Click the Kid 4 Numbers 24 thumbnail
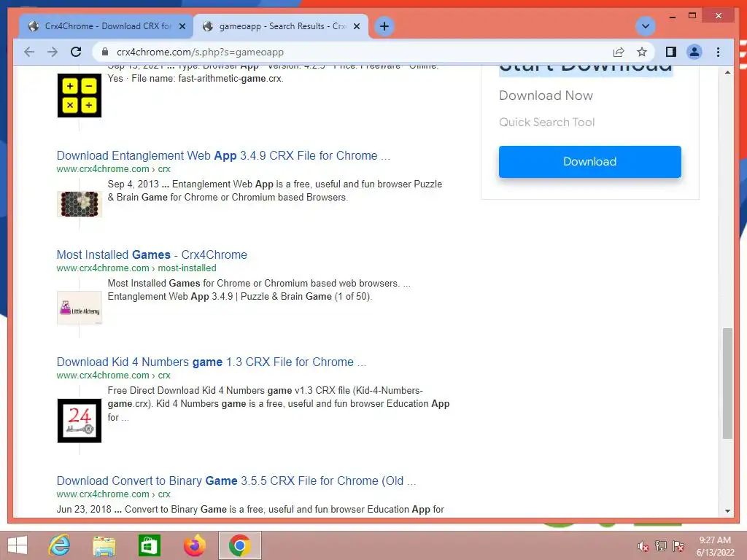The image size is (747, 560). click(80, 421)
